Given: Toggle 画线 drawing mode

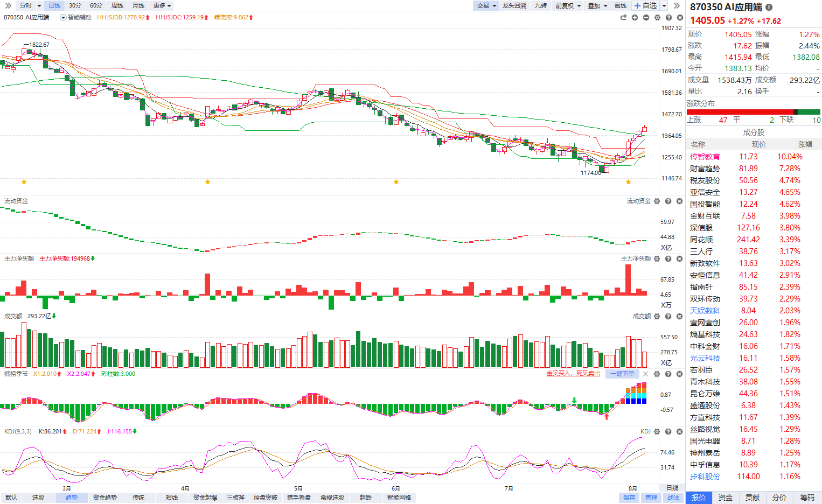Looking at the screenshot, I should pos(621,5).
